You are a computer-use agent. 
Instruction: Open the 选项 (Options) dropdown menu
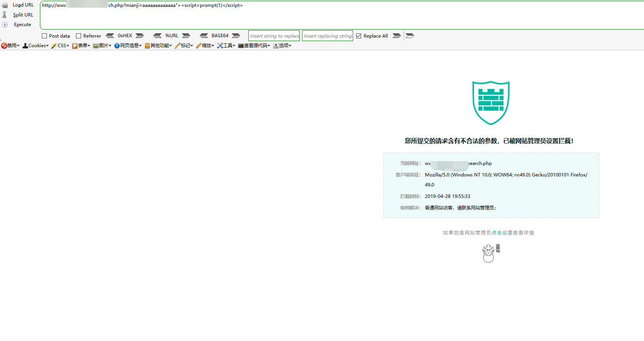tap(282, 46)
